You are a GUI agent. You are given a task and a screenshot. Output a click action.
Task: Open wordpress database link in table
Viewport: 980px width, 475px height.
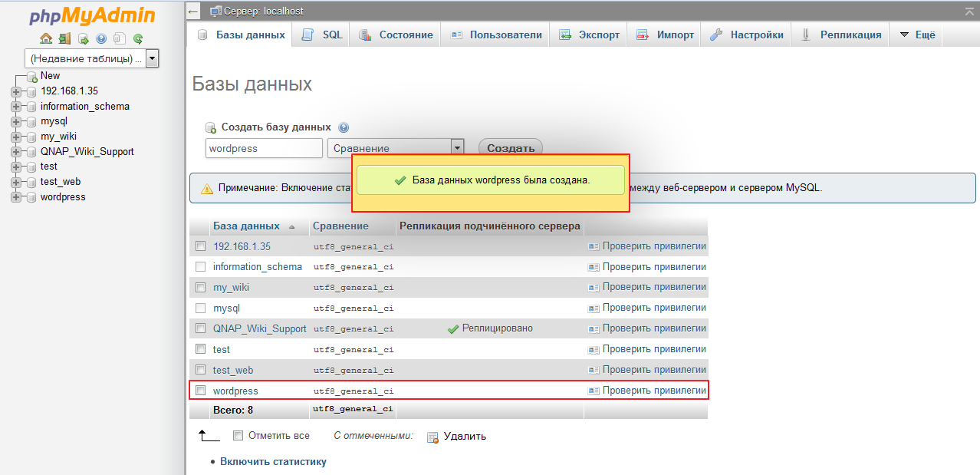(x=235, y=391)
